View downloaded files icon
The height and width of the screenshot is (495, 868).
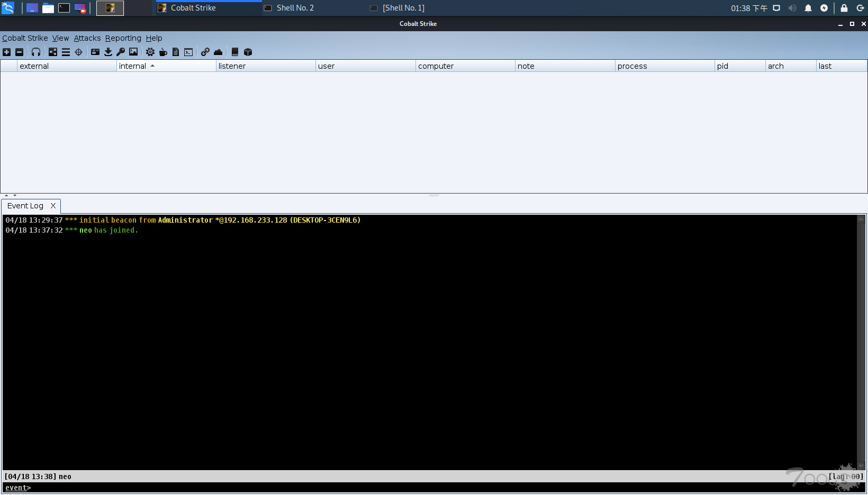(x=108, y=52)
